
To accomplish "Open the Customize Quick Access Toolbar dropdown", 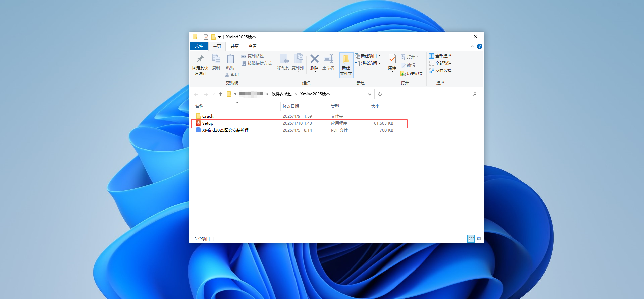I will (219, 37).
